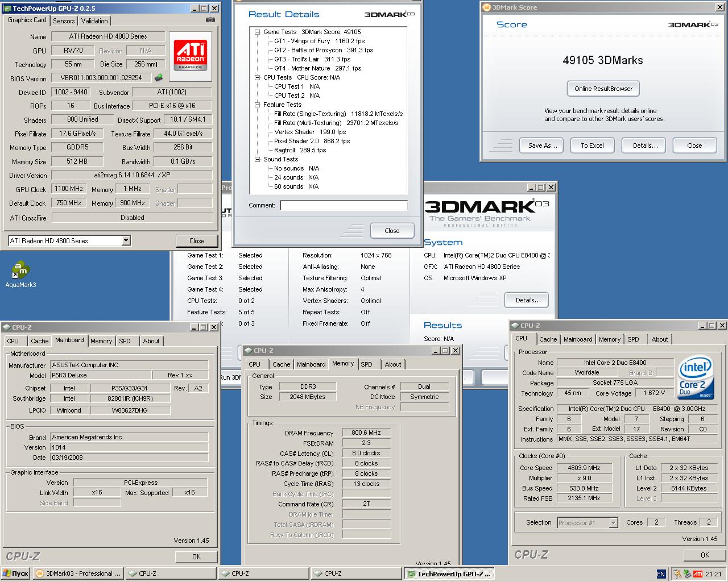Click the BIOS save chip icon in GPU-Z
Image resolution: width=728 pixels, height=582 pixels.
pos(159,78)
